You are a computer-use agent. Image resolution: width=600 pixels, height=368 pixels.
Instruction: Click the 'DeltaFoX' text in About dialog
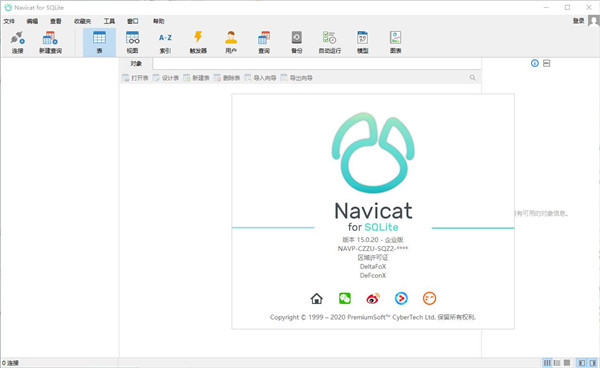coord(373,266)
